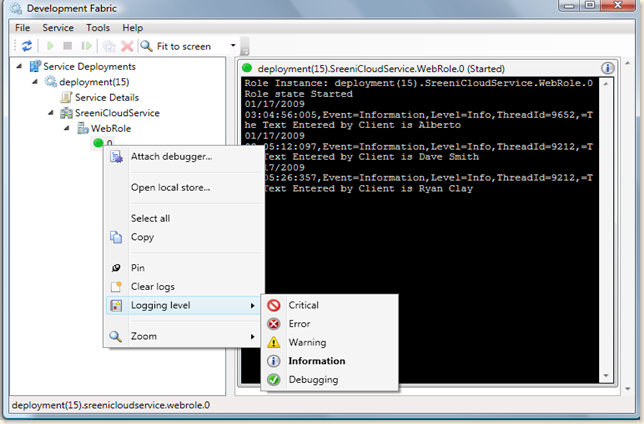Choose Copy in context menu

click(184, 237)
